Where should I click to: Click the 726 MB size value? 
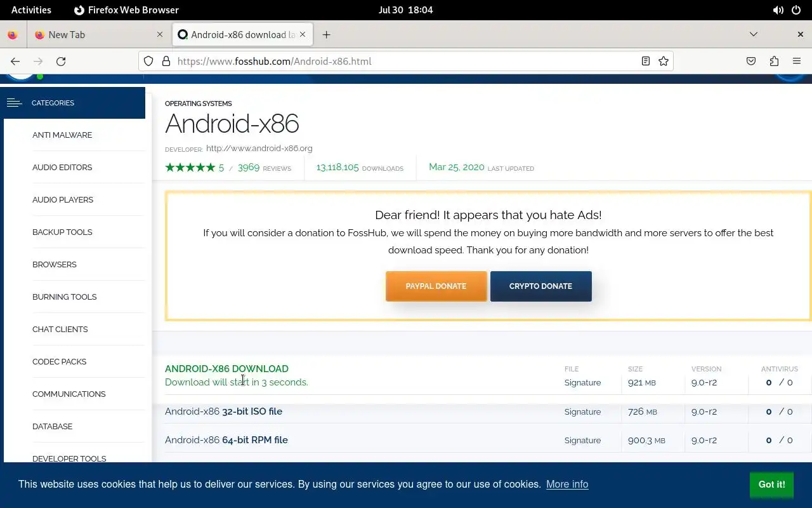click(x=643, y=412)
